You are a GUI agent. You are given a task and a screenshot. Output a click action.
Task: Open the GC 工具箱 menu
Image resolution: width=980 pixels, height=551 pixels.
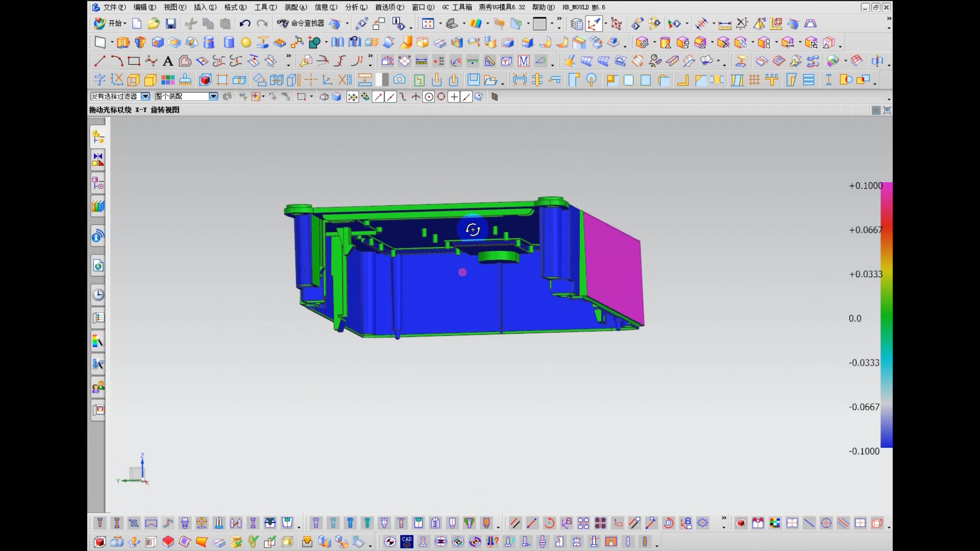(457, 7)
